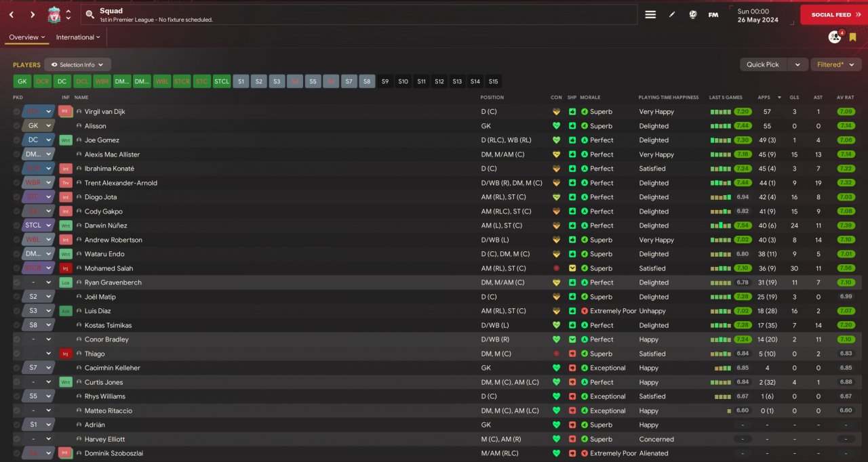Click the Int info badge for Virgil van Dijk
The height and width of the screenshot is (462, 868).
coord(66,111)
